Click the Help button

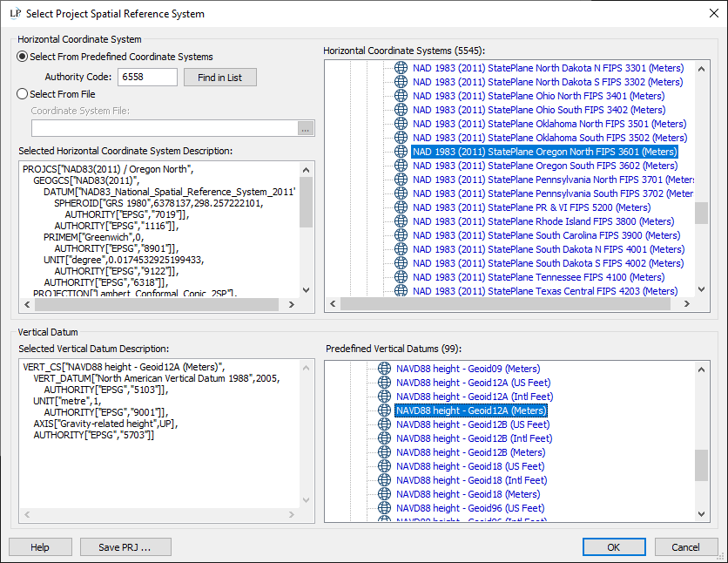point(40,547)
